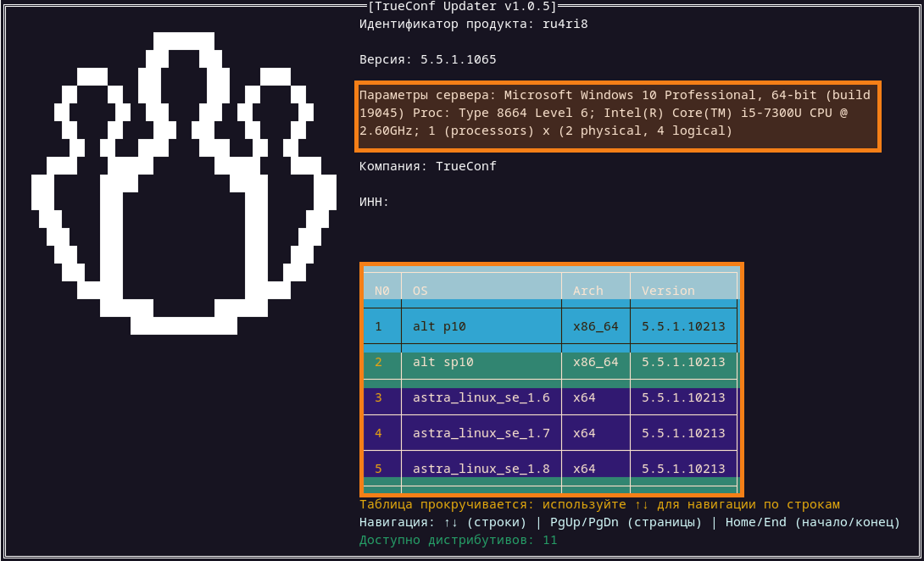Click the N0 column header

(382, 291)
